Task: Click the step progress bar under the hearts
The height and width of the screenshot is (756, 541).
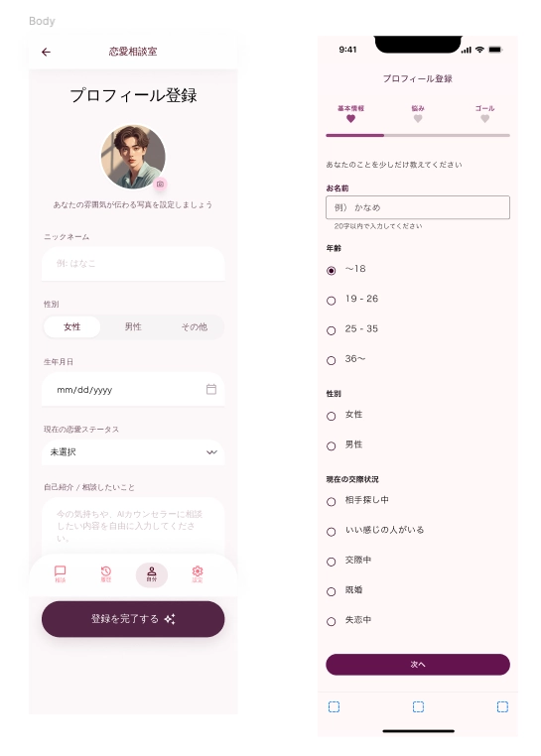Action: (418, 136)
